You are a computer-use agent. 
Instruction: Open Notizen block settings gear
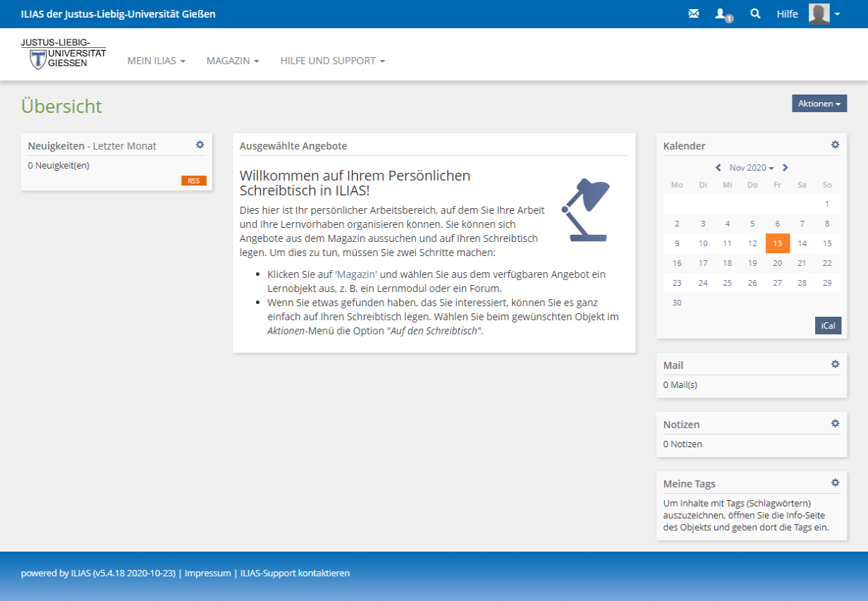pos(835,423)
